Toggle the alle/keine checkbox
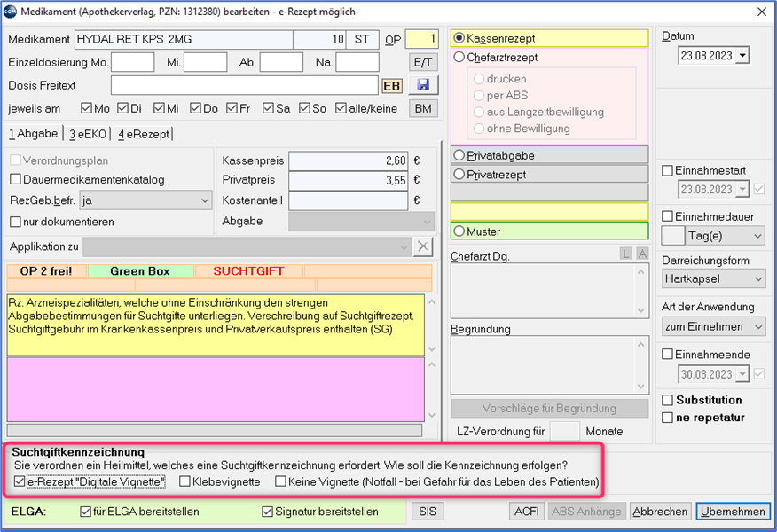The height and width of the screenshot is (532, 777). (x=341, y=108)
